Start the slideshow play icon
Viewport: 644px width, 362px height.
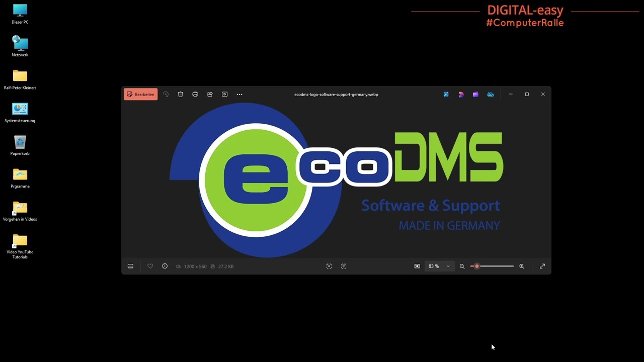click(x=225, y=95)
